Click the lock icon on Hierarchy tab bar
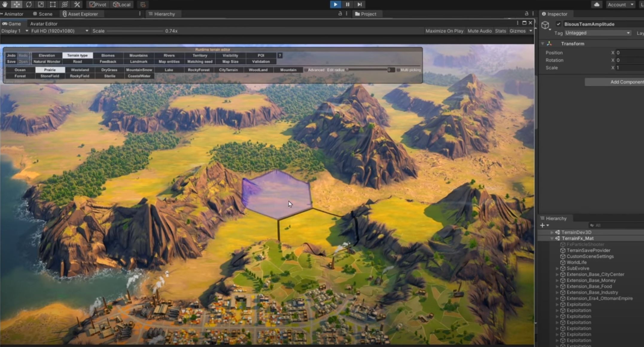 [340, 13]
